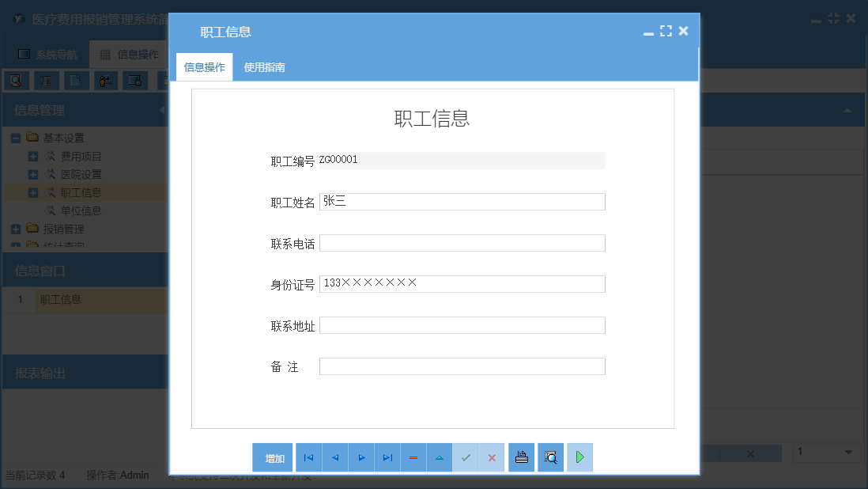Viewport: 868px width, 489px height.
Task: Jump to the last record icon
Action: coord(387,457)
